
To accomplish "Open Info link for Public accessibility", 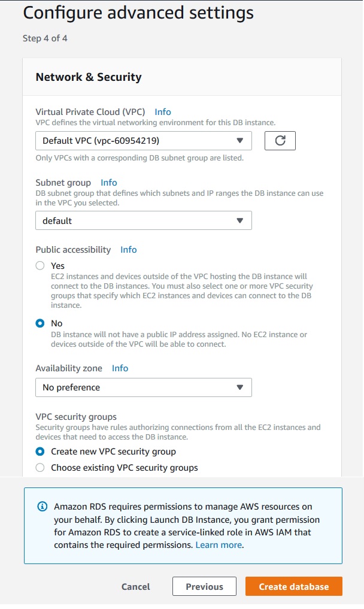I will [x=129, y=250].
